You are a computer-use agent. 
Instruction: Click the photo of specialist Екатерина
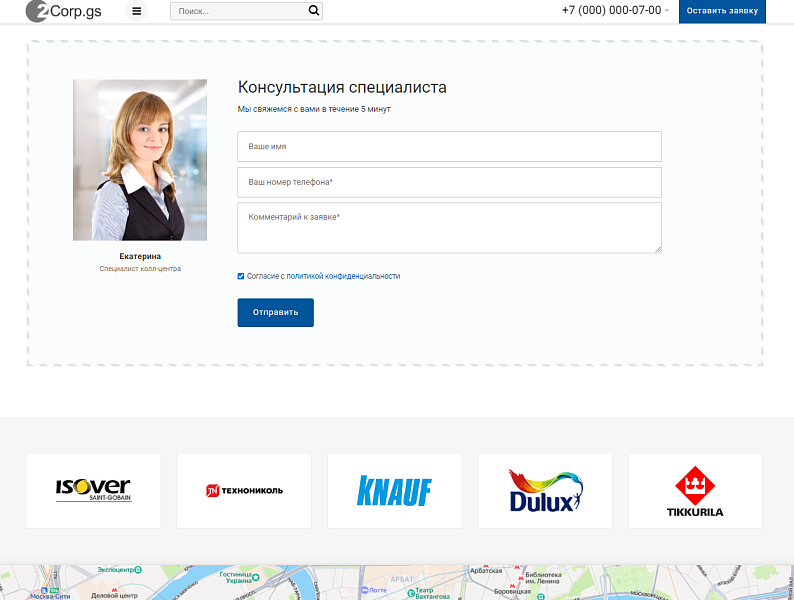click(140, 160)
